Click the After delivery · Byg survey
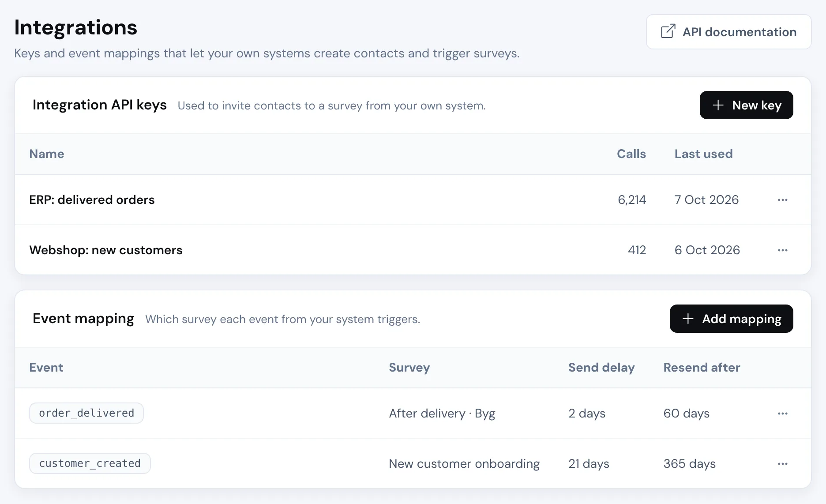Screen dimensions: 826x504 [442, 414]
